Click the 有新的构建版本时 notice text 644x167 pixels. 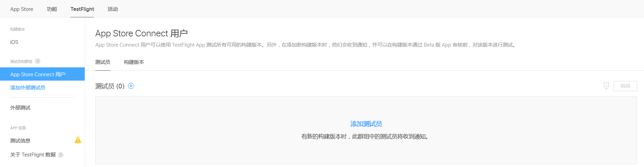tap(366, 137)
